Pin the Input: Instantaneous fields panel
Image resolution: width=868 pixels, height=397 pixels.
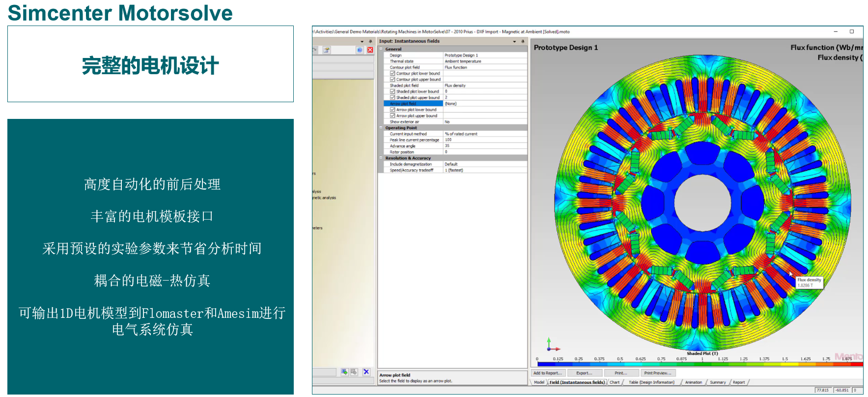(523, 41)
